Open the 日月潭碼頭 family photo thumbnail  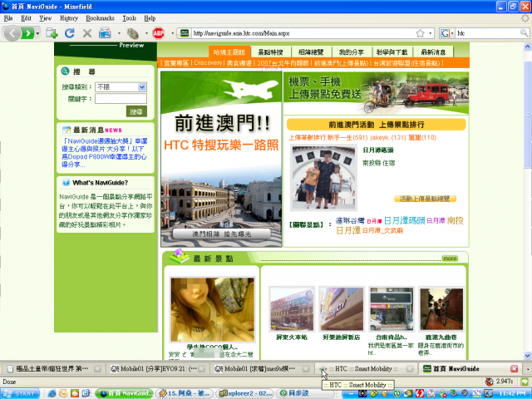pos(323,177)
